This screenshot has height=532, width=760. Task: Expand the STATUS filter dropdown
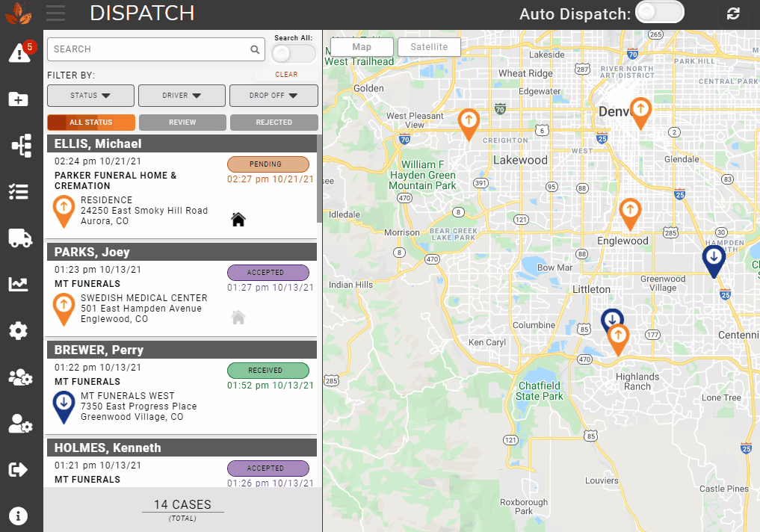(x=90, y=96)
